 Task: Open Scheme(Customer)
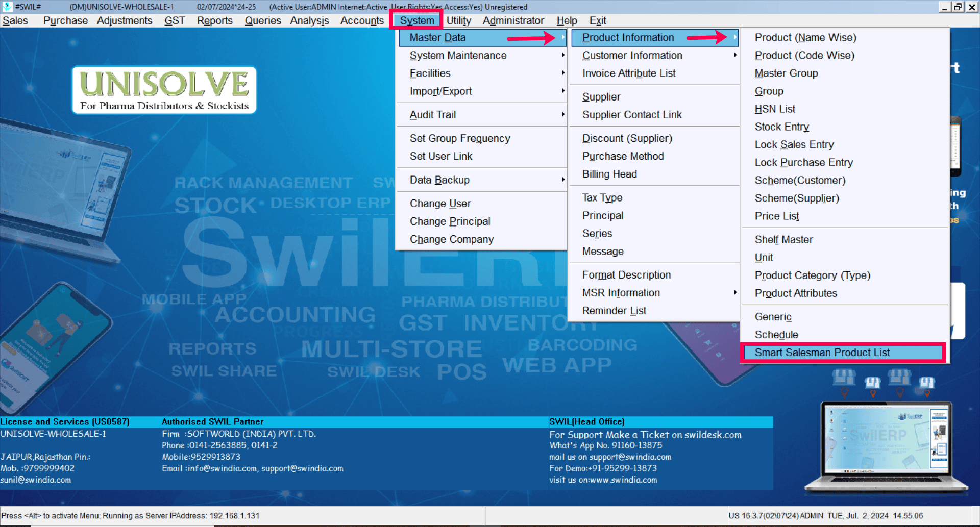pos(845,181)
